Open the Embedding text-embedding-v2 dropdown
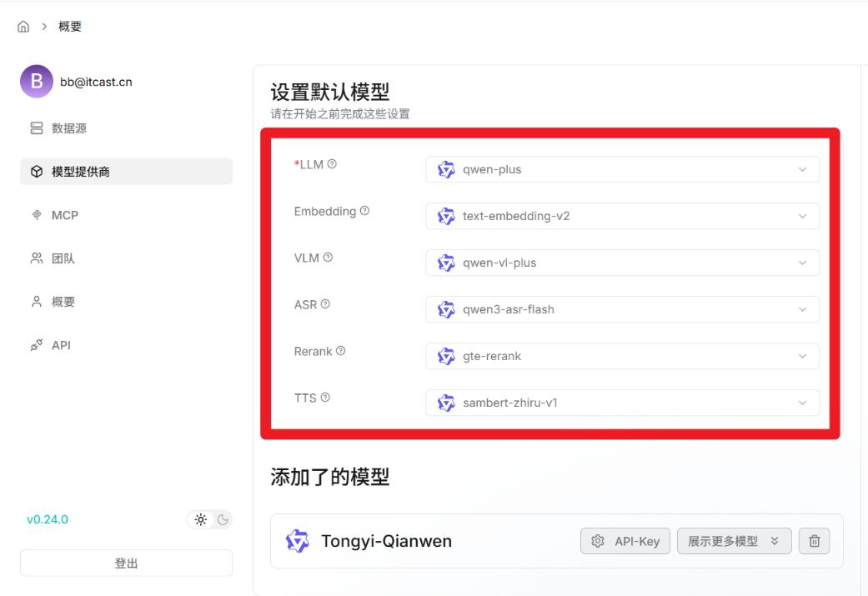Image resolution: width=868 pixels, height=596 pixels. tap(622, 216)
